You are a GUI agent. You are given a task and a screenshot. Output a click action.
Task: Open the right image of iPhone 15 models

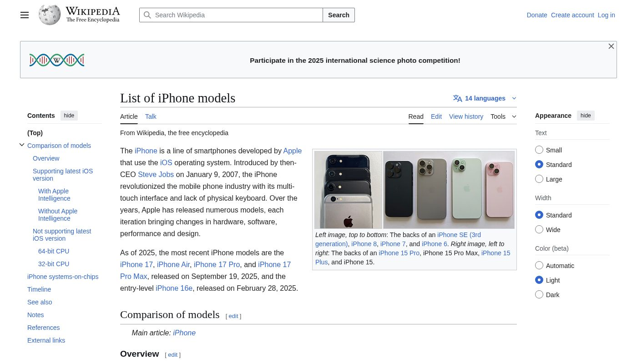pyautogui.click(x=449, y=190)
